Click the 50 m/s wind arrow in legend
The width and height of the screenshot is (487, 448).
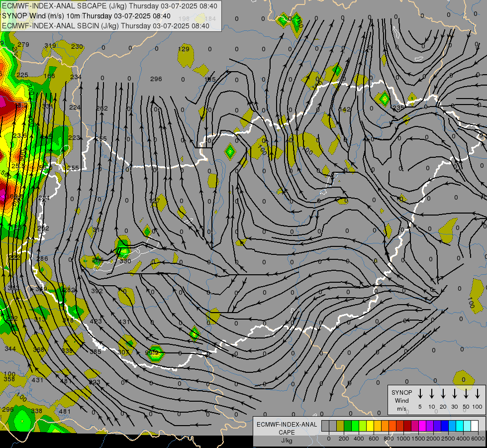coord(466,394)
